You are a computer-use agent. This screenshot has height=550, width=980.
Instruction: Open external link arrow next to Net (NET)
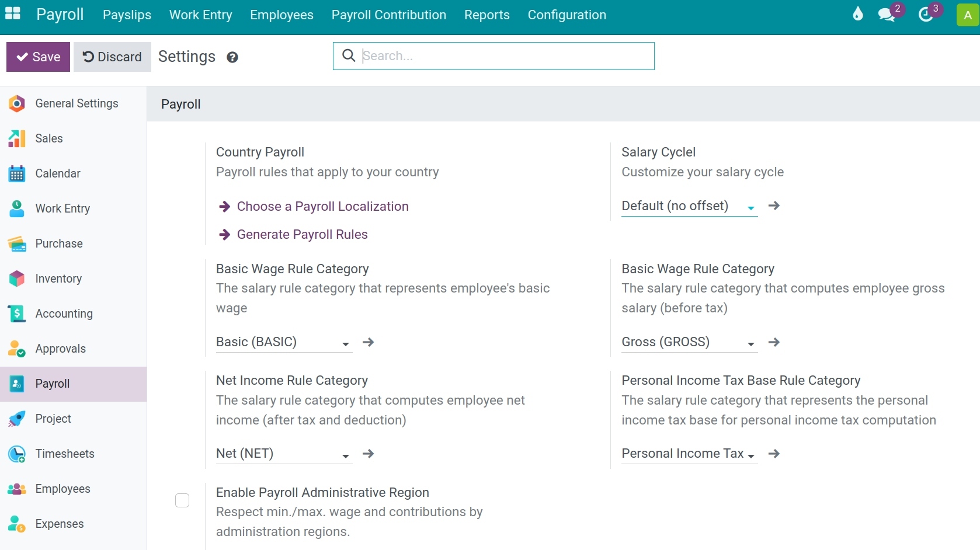coord(368,454)
